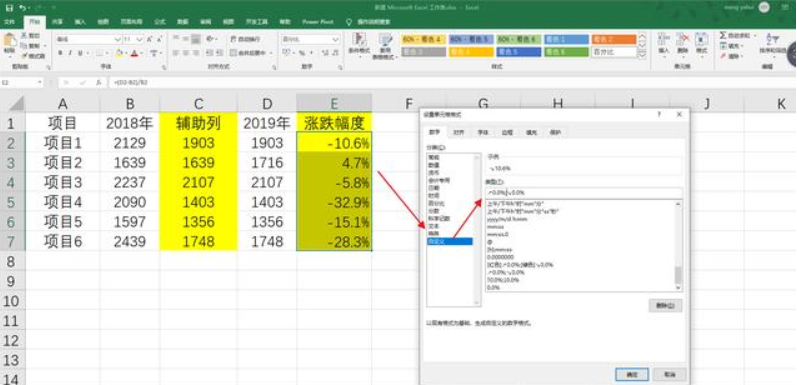Open the font dialog launcher

[163, 68]
